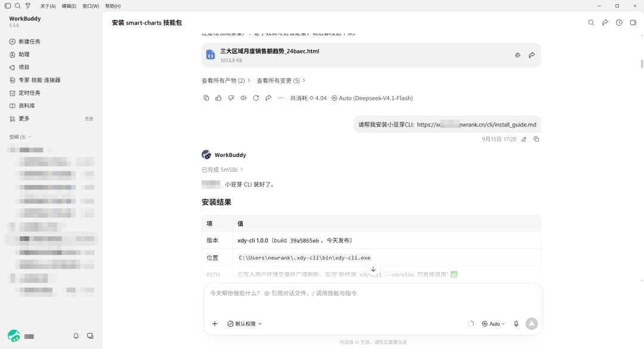
Task: Expand 查看所有产物 (2)
Action: [226, 81]
